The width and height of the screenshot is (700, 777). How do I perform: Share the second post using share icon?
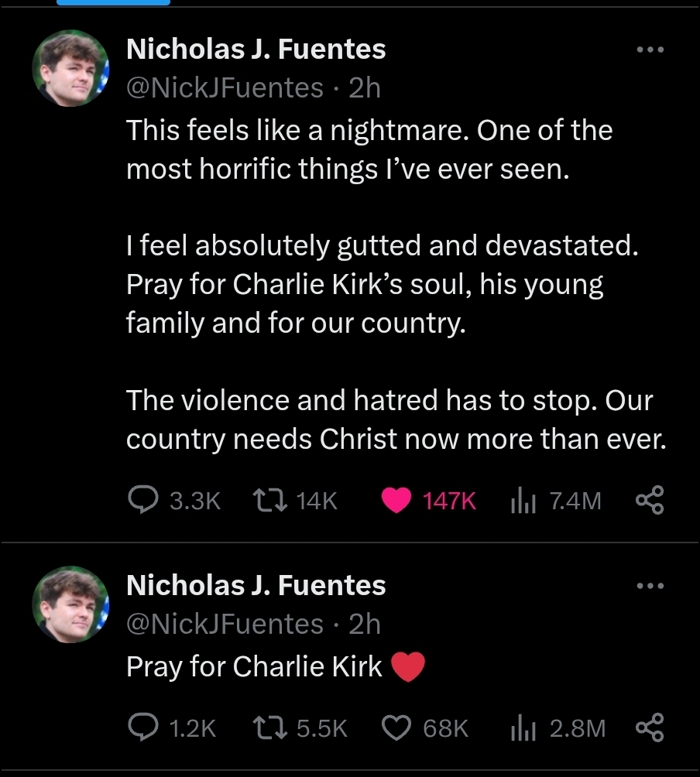(650, 727)
